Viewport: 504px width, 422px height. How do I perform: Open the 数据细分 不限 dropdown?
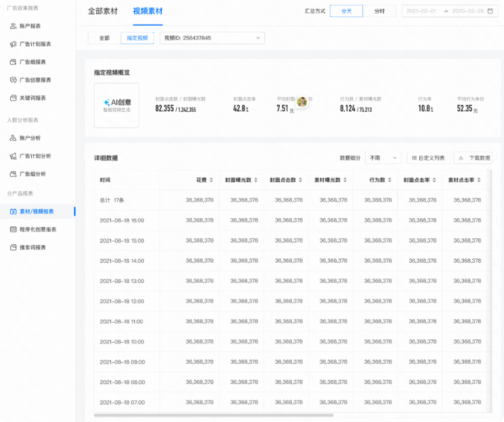coord(383,158)
